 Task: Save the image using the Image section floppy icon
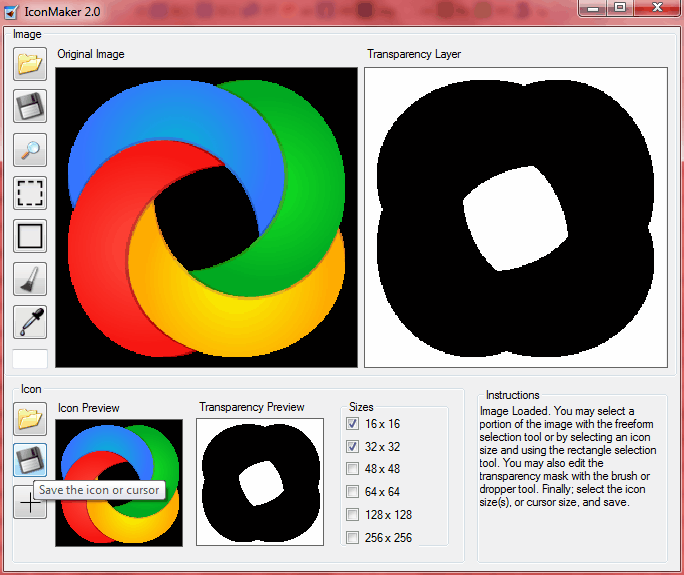(30, 106)
